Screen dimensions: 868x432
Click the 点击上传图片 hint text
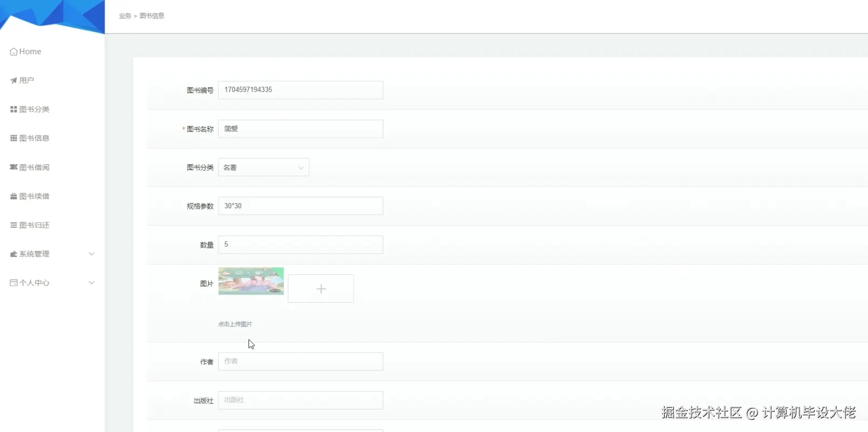pos(235,324)
